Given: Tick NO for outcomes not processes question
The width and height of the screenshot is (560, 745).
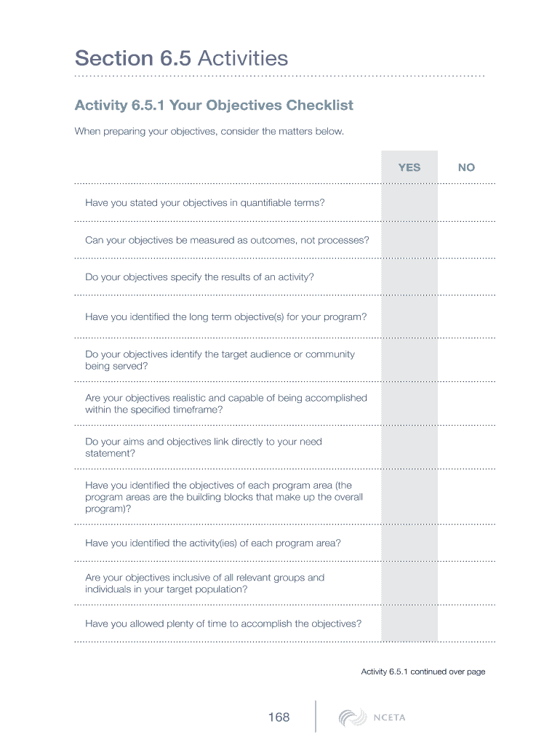Looking at the screenshot, I should tap(466, 240).
